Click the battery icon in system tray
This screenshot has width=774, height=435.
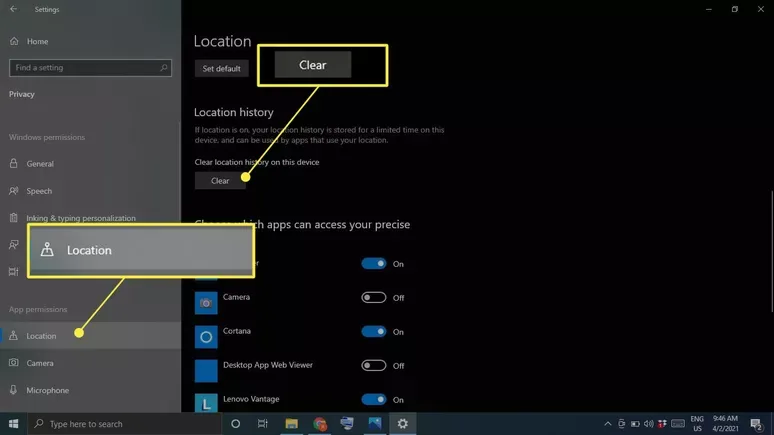635,424
